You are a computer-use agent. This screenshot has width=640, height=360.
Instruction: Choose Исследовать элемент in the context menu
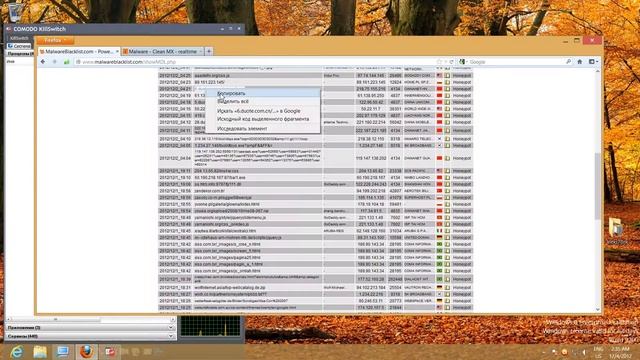click(263, 129)
